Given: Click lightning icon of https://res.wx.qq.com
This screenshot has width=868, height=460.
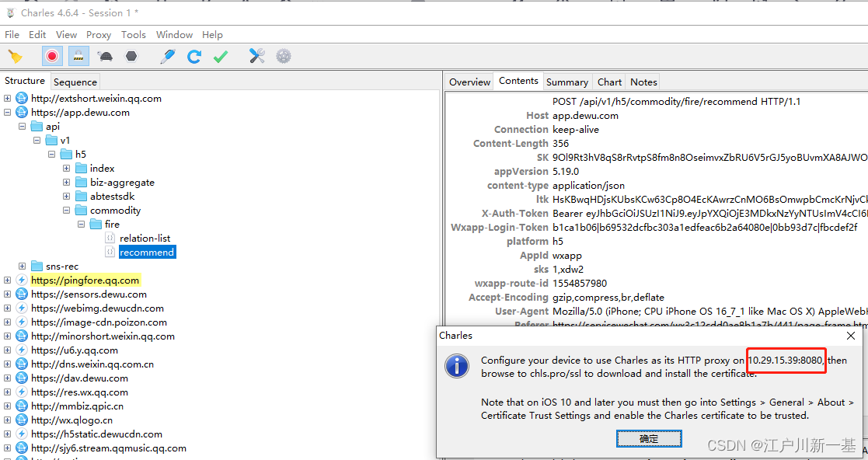Looking at the screenshot, I should click(22, 392).
